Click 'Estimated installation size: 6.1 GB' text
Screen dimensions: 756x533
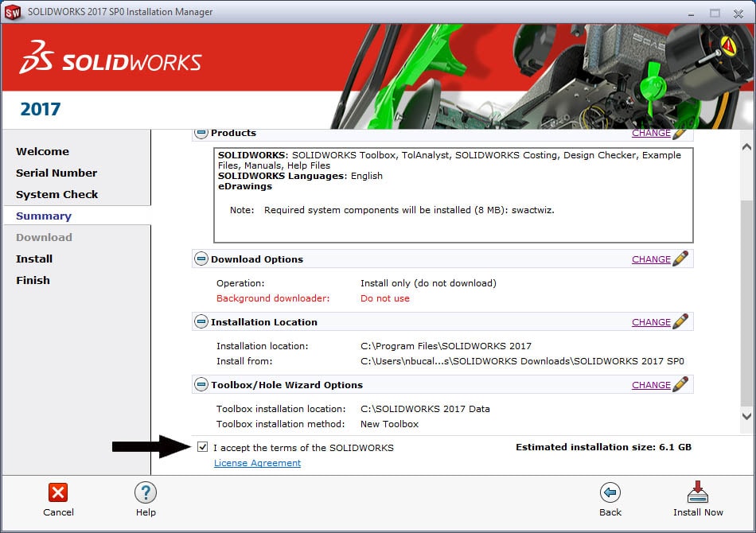tap(603, 447)
